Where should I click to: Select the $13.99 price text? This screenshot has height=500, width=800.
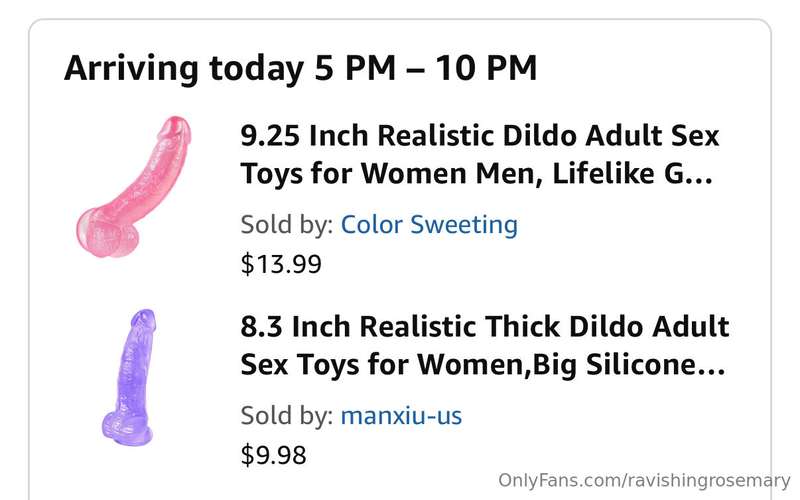pyautogui.click(x=281, y=264)
